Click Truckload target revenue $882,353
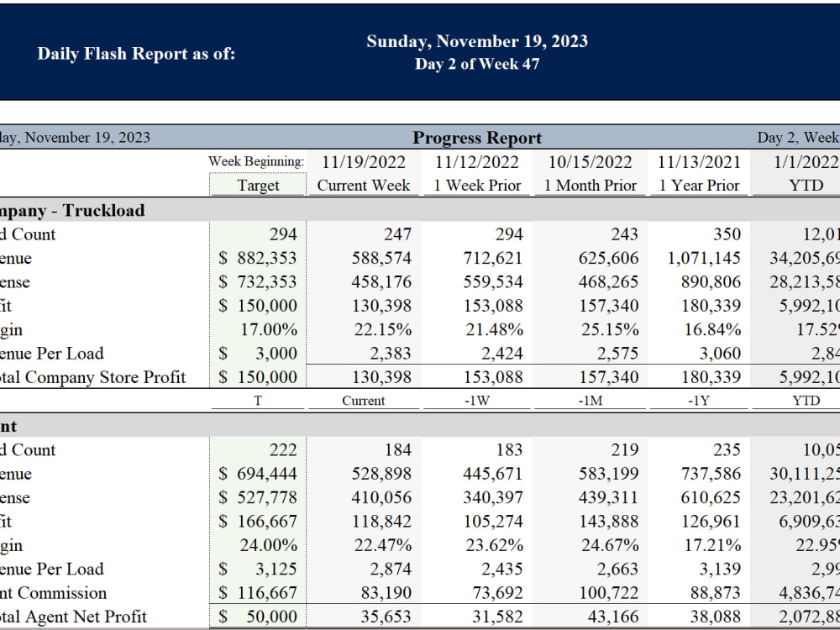The width and height of the screenshot is (840, 630). (x=258, y=258)
